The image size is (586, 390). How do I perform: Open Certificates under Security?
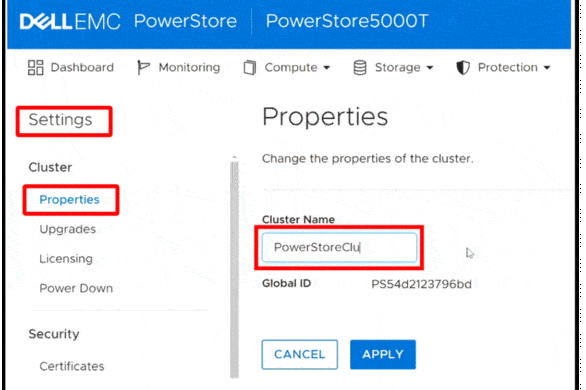[72, 366]
